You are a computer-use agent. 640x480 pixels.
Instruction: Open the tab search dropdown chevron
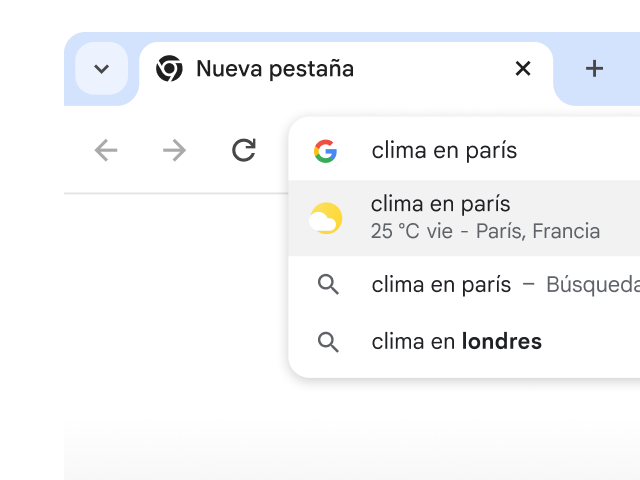pyautogui.click(x=101, y=69)
